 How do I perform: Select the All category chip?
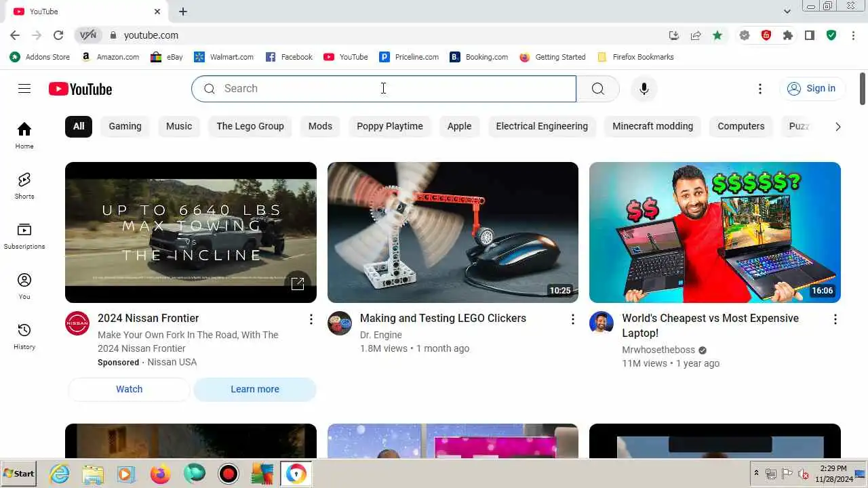click(x=79, y=126)
